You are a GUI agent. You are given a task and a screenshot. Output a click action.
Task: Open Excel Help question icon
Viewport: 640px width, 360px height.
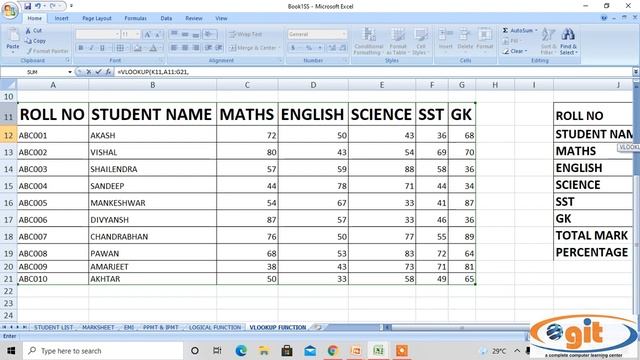(x=604, y=18)
